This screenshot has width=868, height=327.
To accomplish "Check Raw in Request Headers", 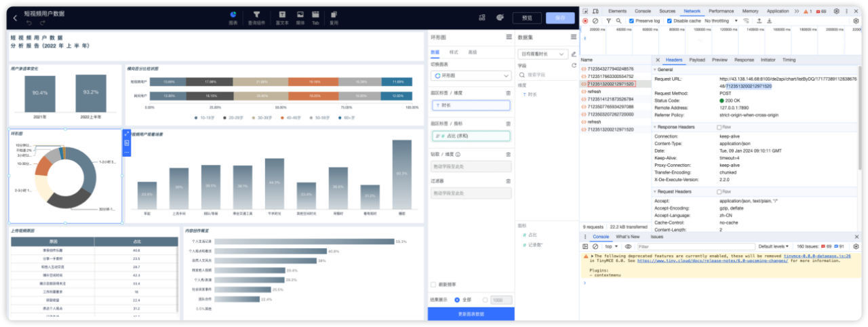I will click(719, 192).
